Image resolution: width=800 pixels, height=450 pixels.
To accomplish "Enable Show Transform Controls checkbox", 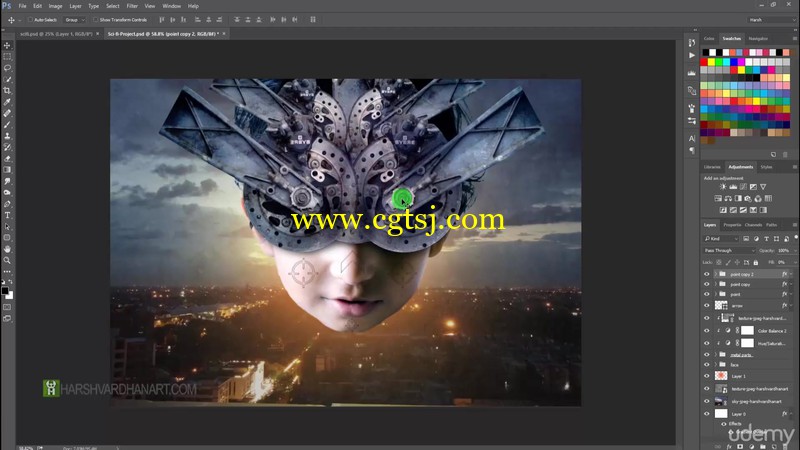I will coord(95,20).
